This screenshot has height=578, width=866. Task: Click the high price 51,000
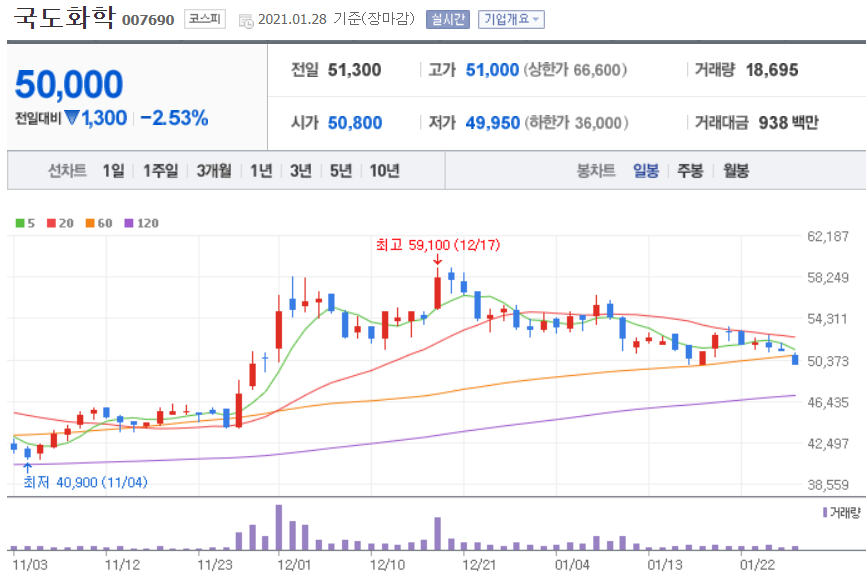(492, 70)
